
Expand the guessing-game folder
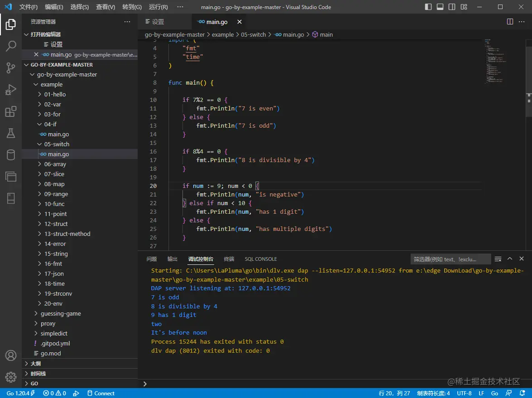[60, 313]
